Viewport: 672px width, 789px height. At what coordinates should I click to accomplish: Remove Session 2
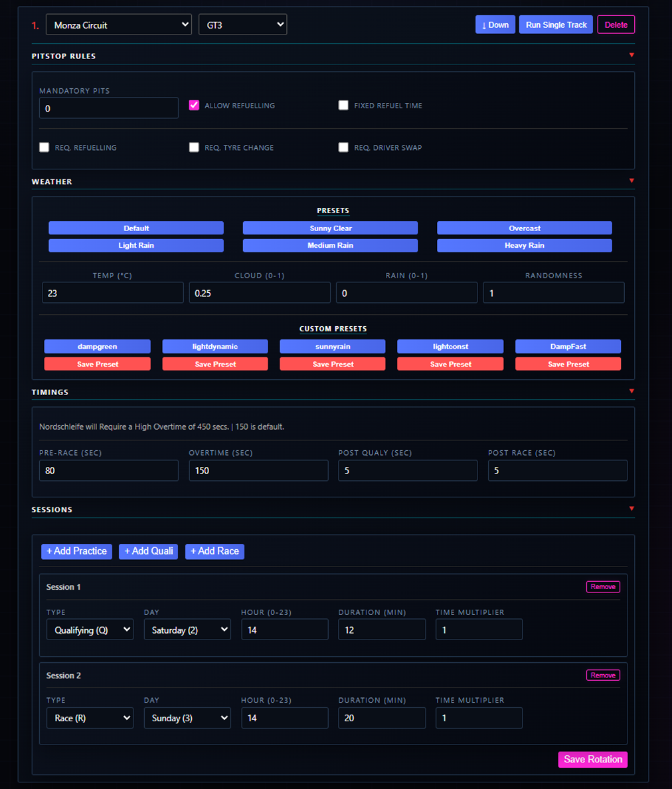tap(603, 675)
